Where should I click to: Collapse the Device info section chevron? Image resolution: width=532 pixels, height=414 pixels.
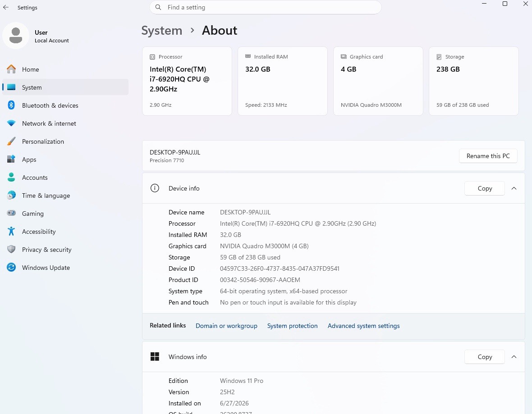[x=514, y=188]
